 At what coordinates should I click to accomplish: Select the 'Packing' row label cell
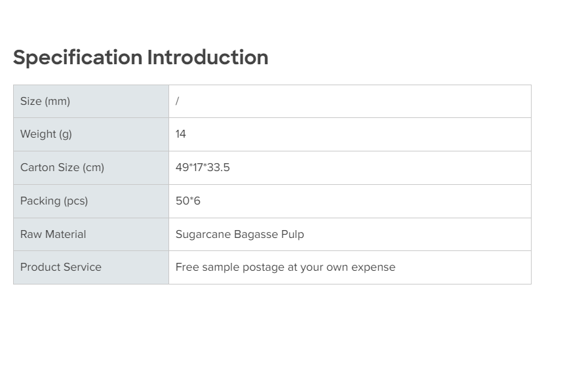90,201
